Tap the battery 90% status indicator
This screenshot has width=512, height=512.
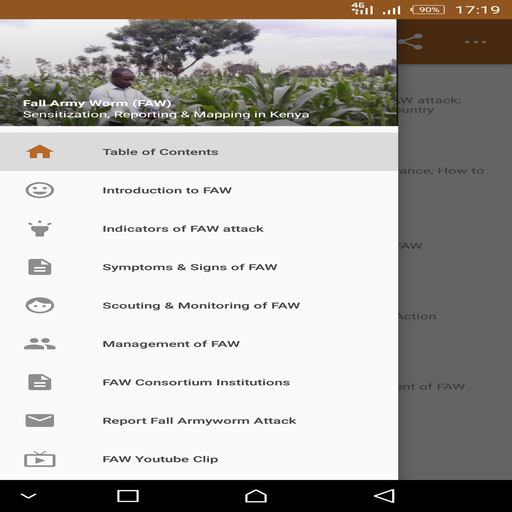click(x=428, y=10)
